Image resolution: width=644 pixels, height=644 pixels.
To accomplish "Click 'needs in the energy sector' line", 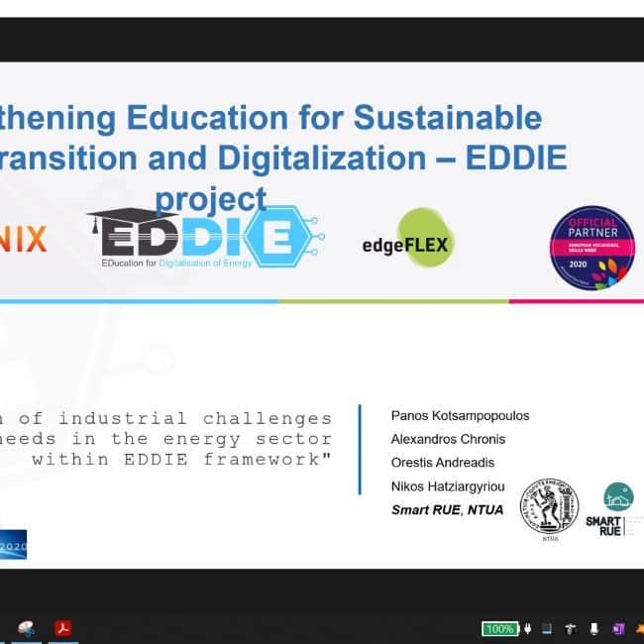I will 166,439.
